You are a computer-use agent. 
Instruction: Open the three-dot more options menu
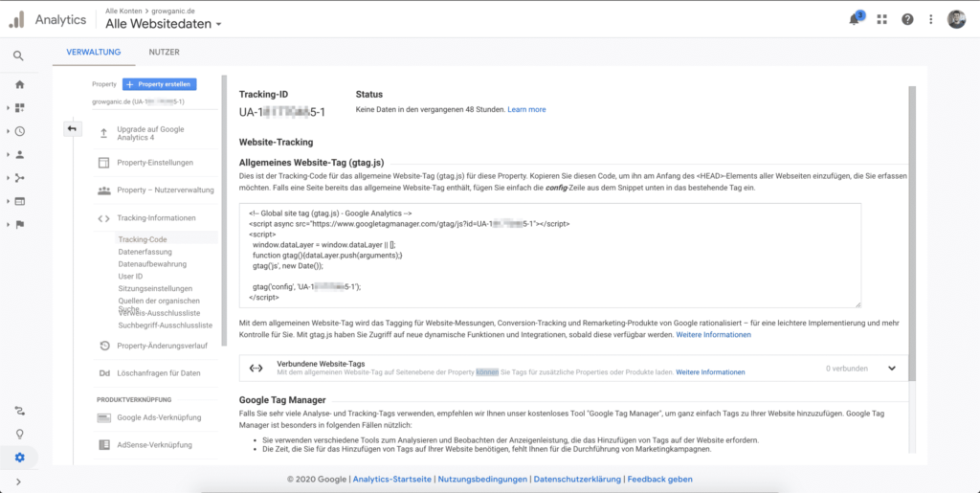[931, 19]
